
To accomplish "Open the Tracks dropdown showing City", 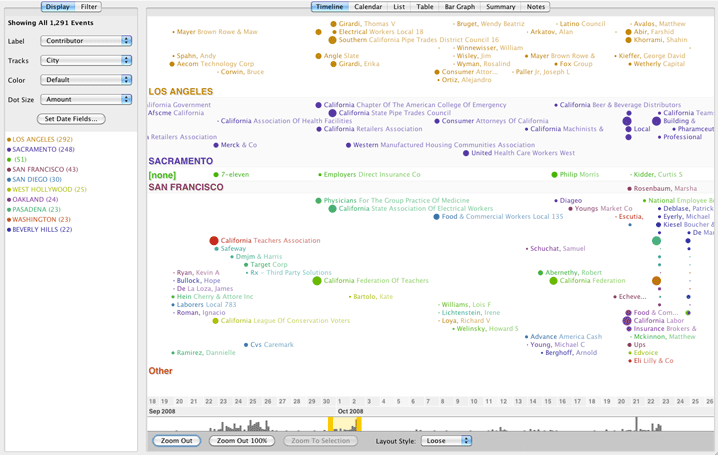I will tap(86, 60).
